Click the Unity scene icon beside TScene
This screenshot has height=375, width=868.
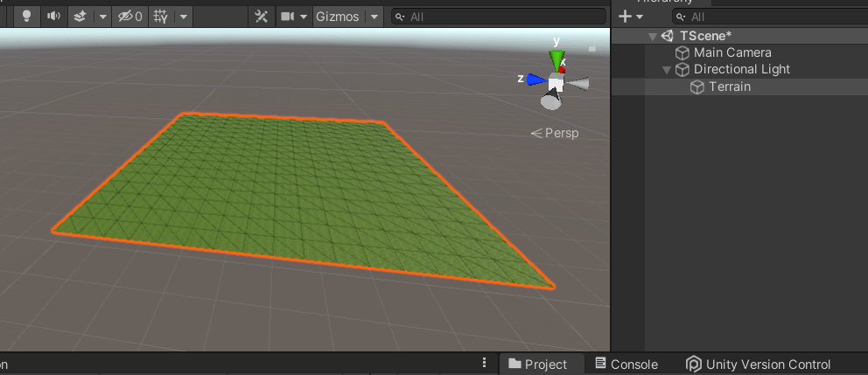(x=667, y=36)
